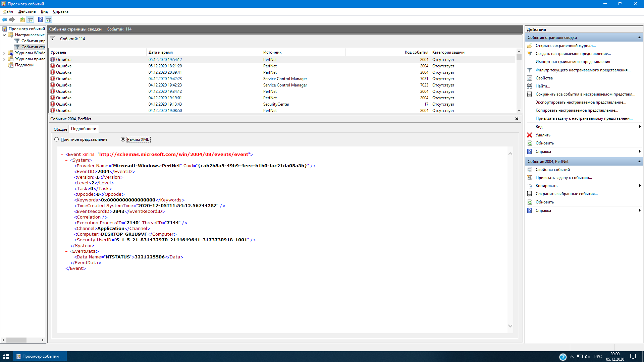Open the Копировать submenu arrow
644x362 pixels.
pos(640,186)
